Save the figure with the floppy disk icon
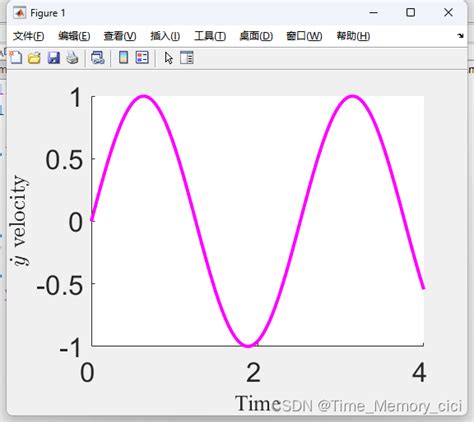 point(54,58)
